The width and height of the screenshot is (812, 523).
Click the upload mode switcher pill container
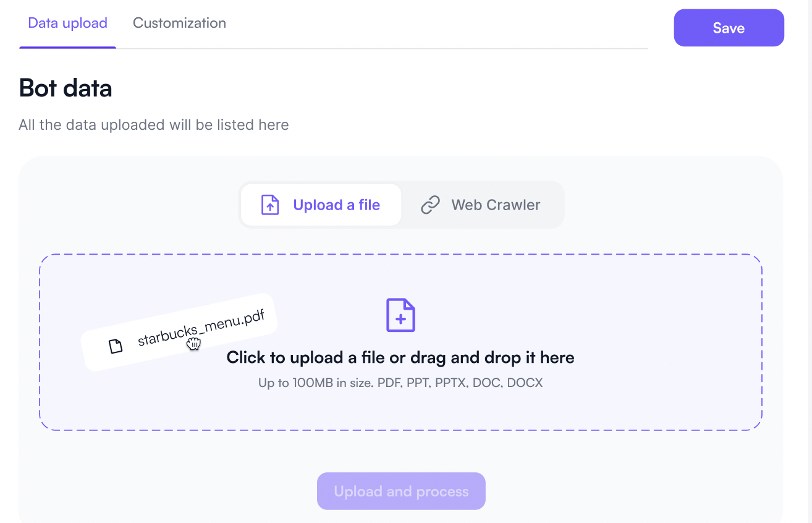click(x=402, y=204)
